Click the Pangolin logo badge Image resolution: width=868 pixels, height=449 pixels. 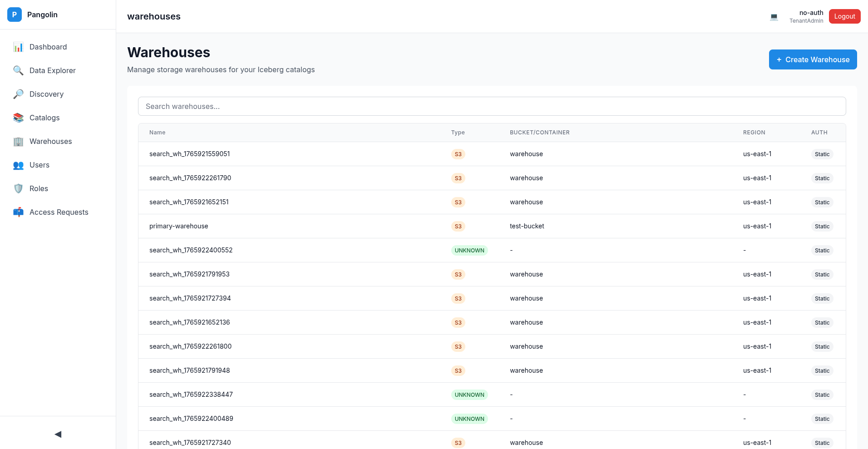tap(14, 15)
